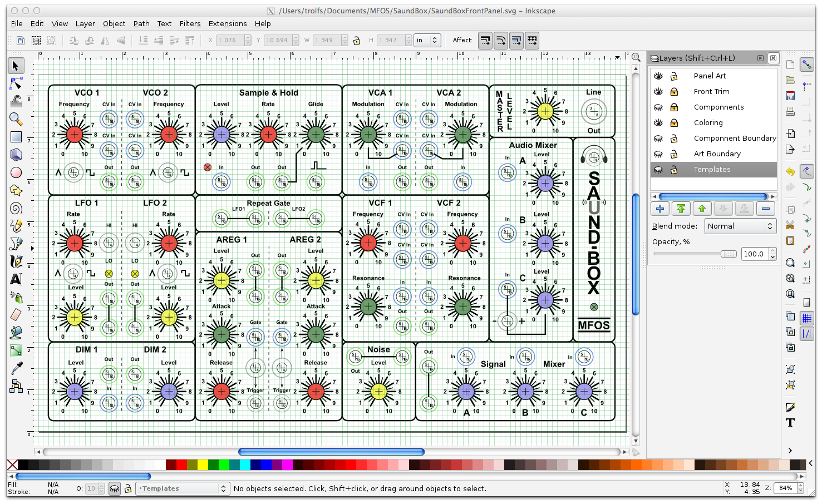Click the X coordinate input field
This screenshot has height=504, width=822.
click(230, 40)
